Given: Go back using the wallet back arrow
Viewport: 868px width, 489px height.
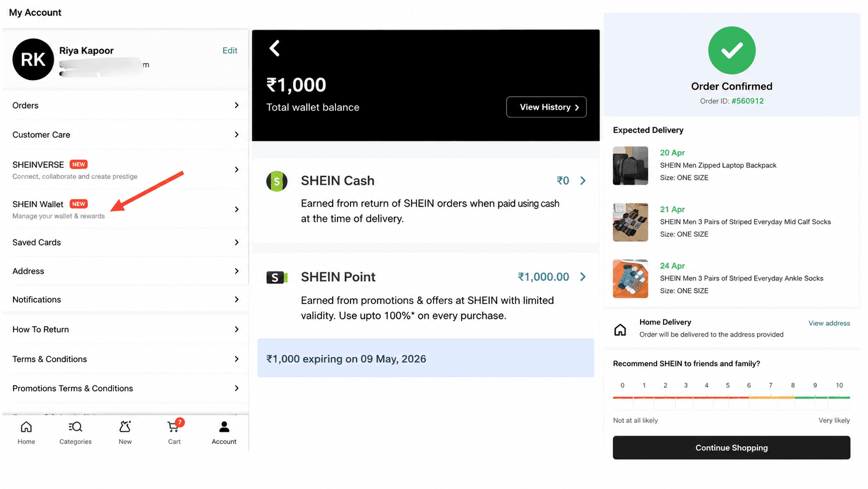Looking at the screenshot, I should click(275, 48).
